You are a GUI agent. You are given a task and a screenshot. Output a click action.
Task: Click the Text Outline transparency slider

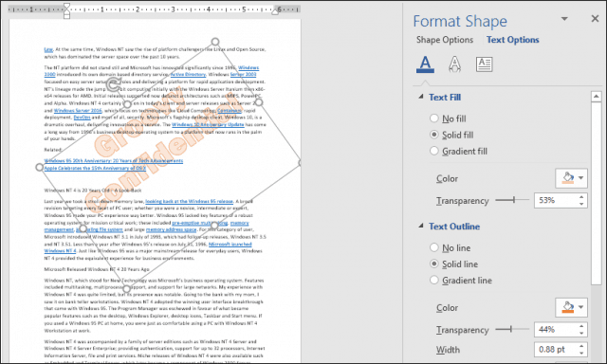512,329
